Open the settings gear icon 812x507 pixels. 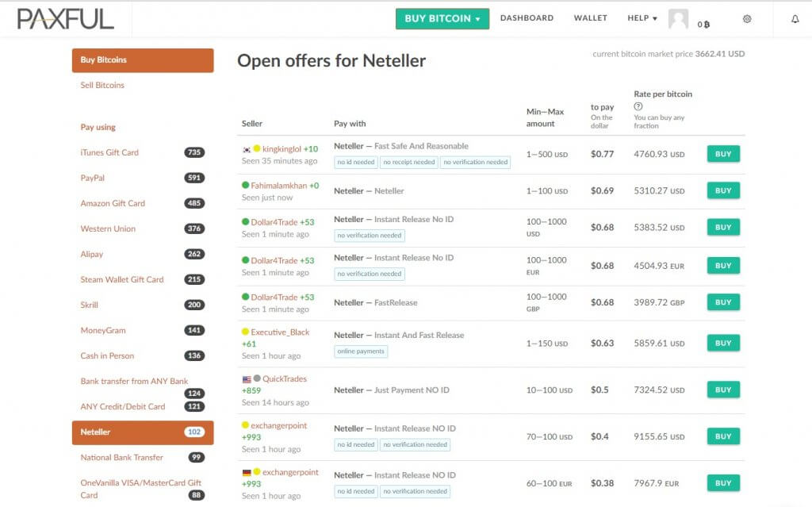tap(747, 19)
